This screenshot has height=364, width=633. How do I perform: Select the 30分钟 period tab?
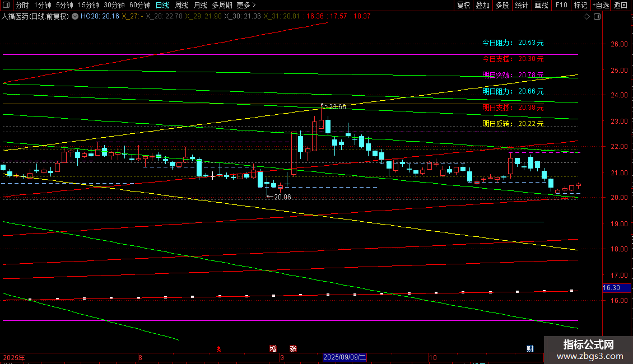tap(114, 5)
